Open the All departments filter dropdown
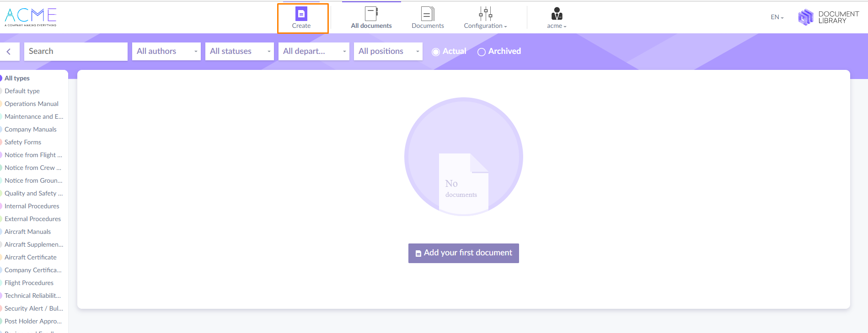The image size is (868, 333). pos(314,52)
